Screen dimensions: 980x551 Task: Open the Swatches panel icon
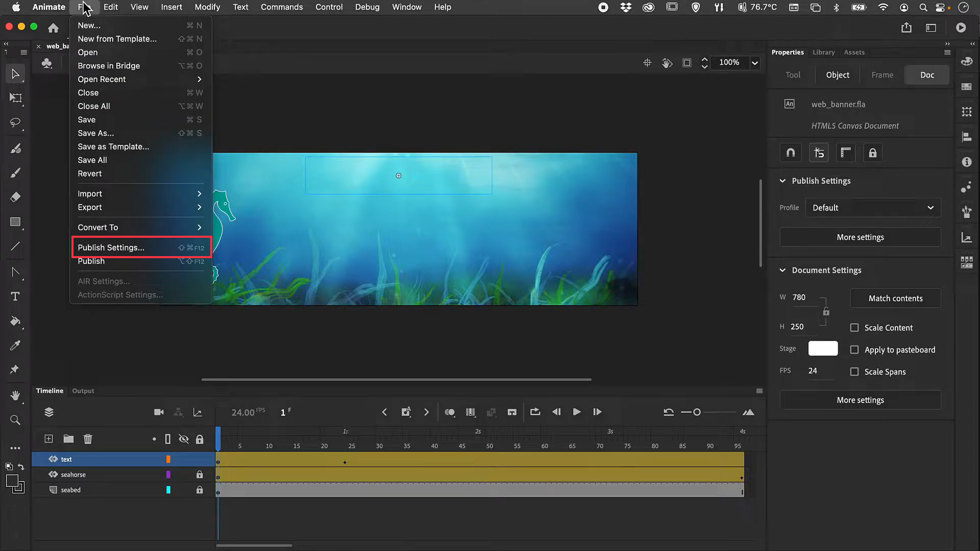967,86
